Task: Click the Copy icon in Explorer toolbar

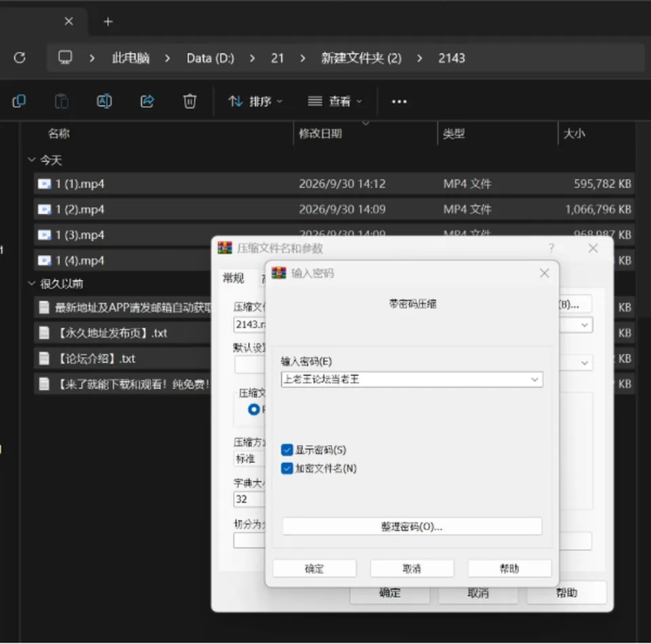Action: (19, 101)
